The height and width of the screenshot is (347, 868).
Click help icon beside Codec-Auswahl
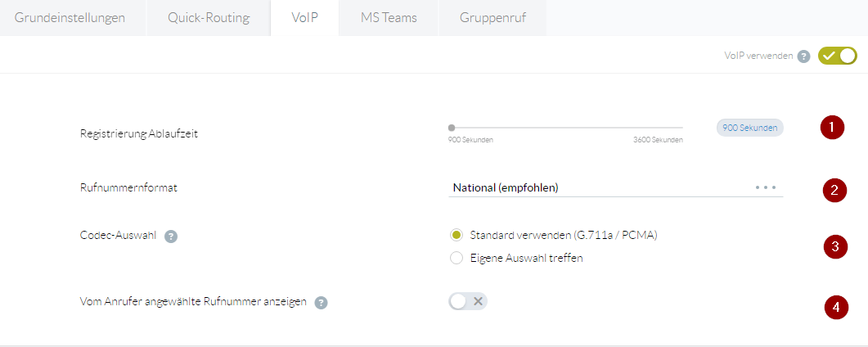point(171,237)
